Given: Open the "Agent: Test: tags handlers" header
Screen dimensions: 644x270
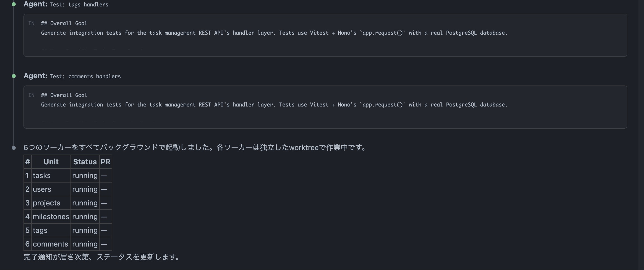Looking at the screenshot, I should coord(66,4).
